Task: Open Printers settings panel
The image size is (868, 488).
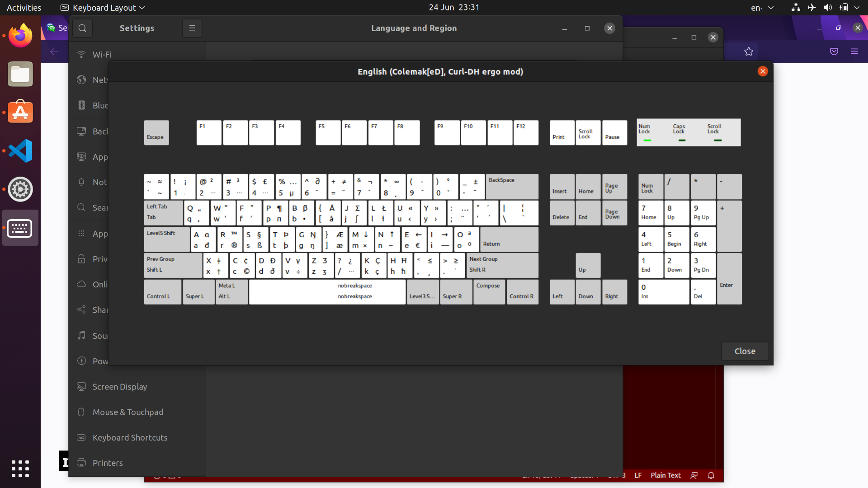Action: (x=108, y=463)
